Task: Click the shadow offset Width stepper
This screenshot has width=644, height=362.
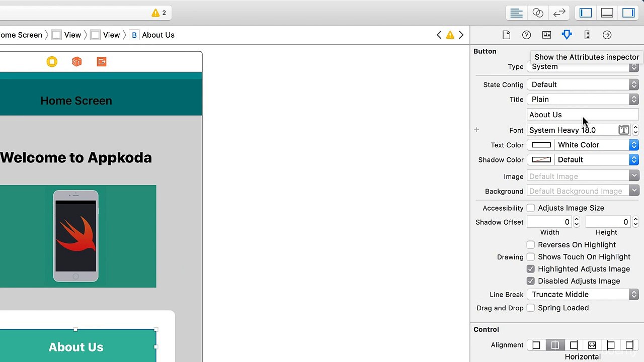Action: (577, 222)
